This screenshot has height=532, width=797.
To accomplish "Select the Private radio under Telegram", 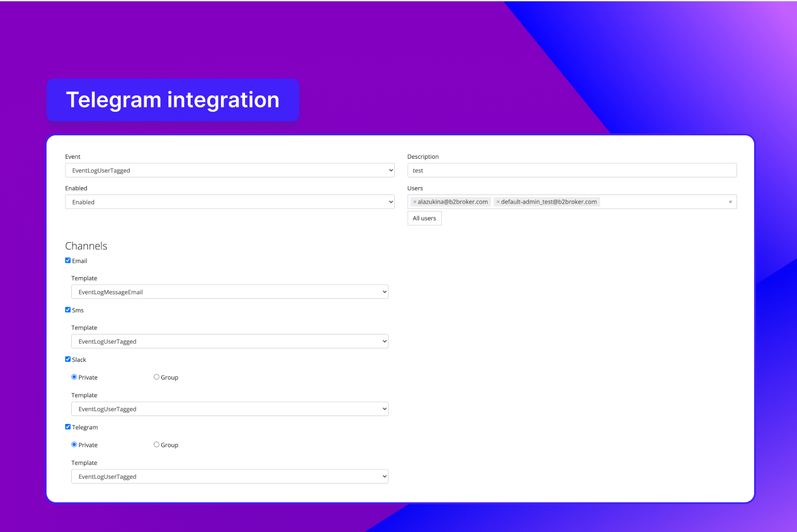I will (x=74, y=444).
